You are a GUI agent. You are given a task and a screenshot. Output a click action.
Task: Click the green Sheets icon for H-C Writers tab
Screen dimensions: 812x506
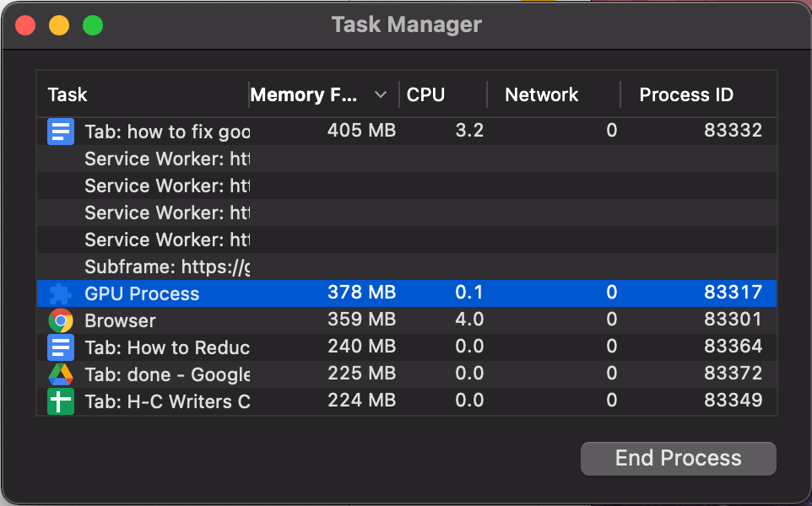click(x=61, y=401)
